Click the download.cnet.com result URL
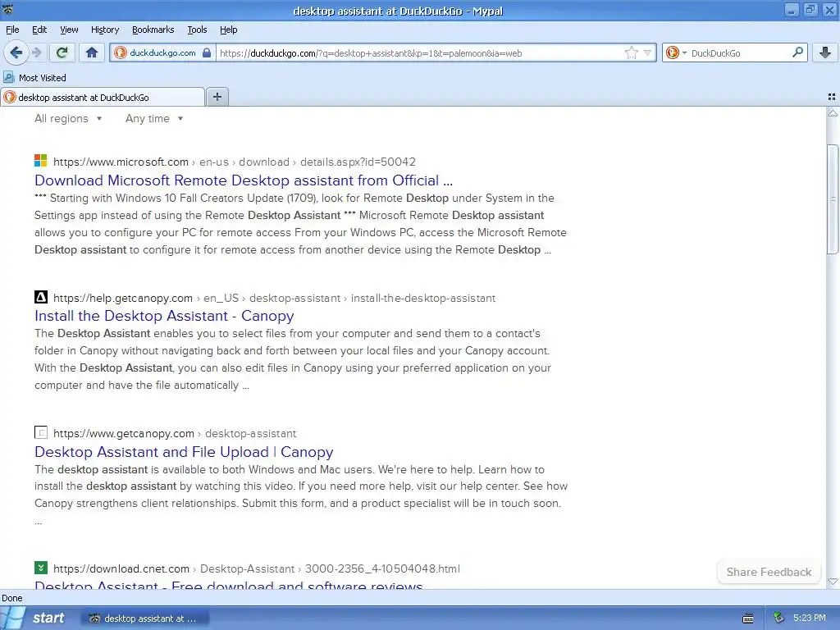 tap(257, 568)
